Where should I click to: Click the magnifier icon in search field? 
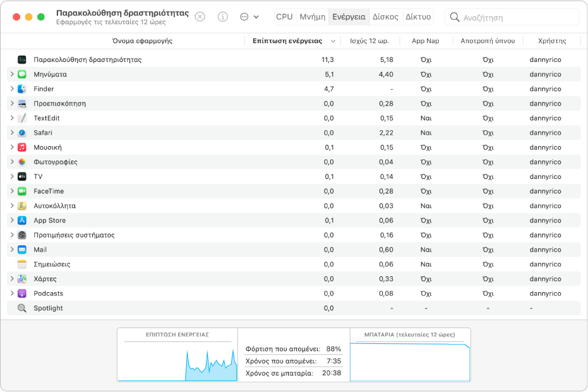pyautogui.click(x=455, y=17)
